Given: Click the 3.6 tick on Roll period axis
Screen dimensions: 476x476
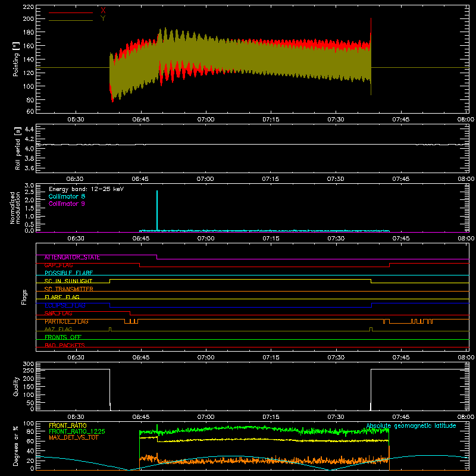Looking at the screenshot, I should [x=29, y=168].
